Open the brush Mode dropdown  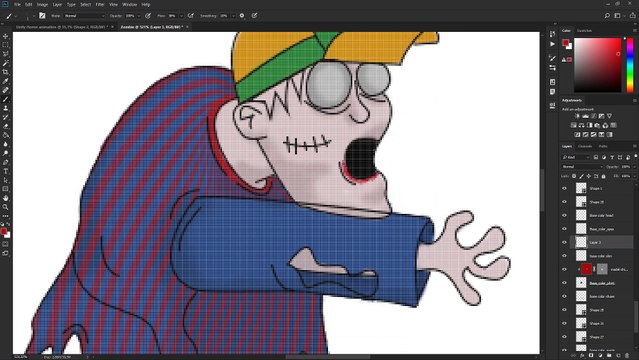(x=84, y=15)
